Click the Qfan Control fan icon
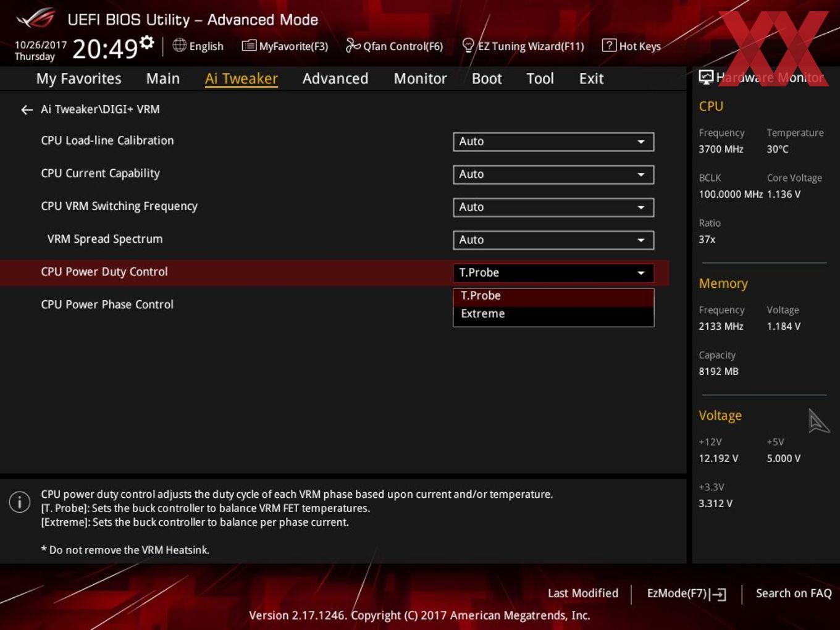This screenshot has height=630, width=840. (353, 45)
